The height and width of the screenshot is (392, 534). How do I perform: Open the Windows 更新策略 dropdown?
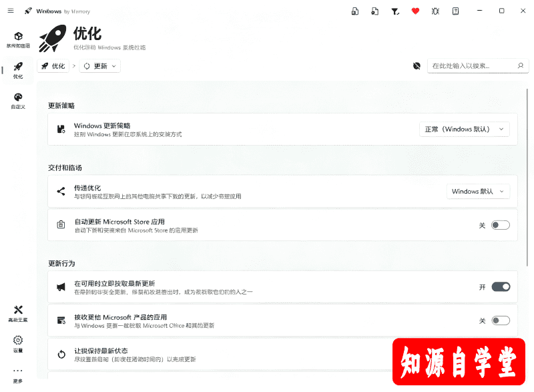point(464,129)
